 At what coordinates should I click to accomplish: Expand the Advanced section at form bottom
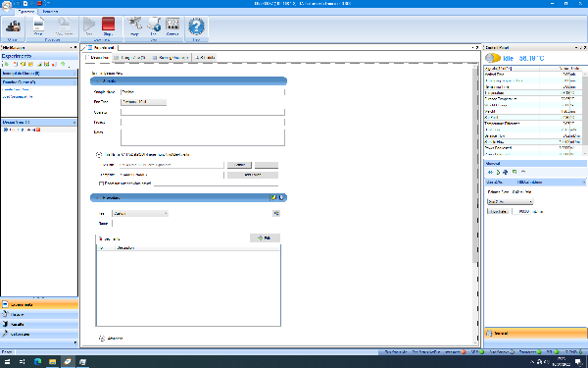pos(111,339)
